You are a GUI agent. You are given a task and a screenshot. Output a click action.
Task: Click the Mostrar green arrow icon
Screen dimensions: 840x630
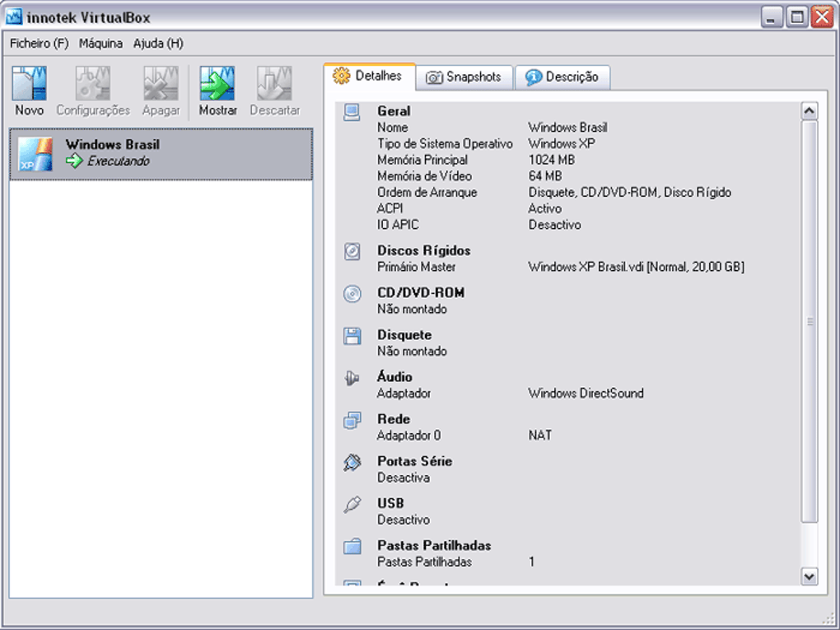pyautogui.click(x=217, y=83)
